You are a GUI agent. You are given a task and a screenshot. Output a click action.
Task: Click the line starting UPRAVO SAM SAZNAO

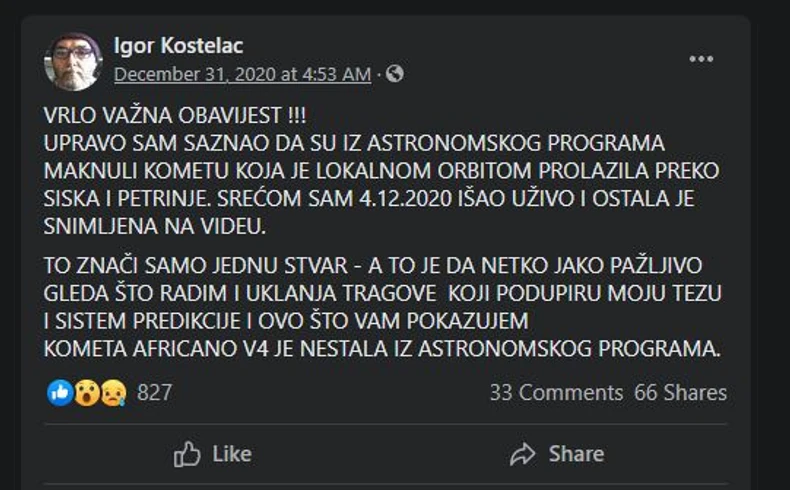pos(354,143)
